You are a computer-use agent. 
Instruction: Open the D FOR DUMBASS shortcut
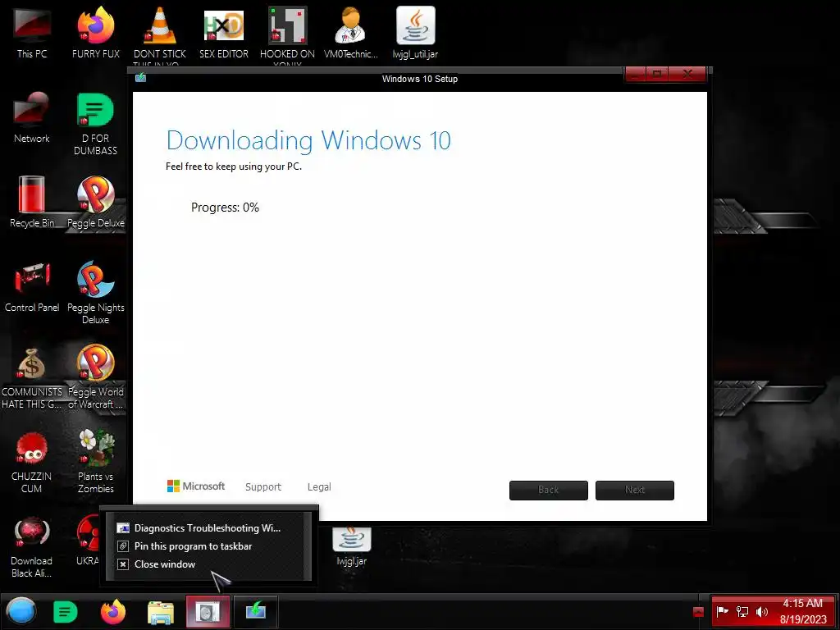click(x=95, y=125)
